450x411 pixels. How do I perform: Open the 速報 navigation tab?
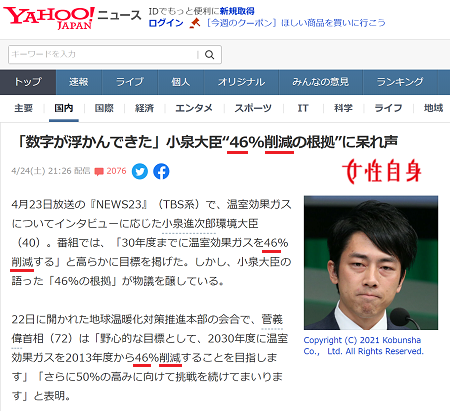[79, 82]
